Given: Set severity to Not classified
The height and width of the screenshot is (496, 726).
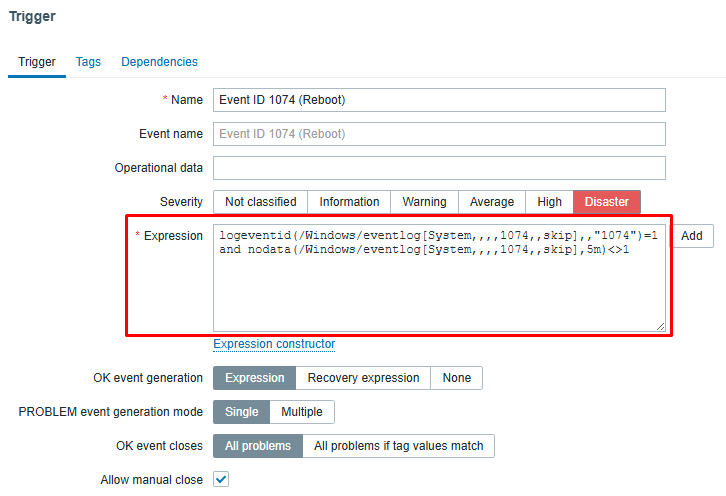Looking at the screenshot, I should tap(260, 202).
